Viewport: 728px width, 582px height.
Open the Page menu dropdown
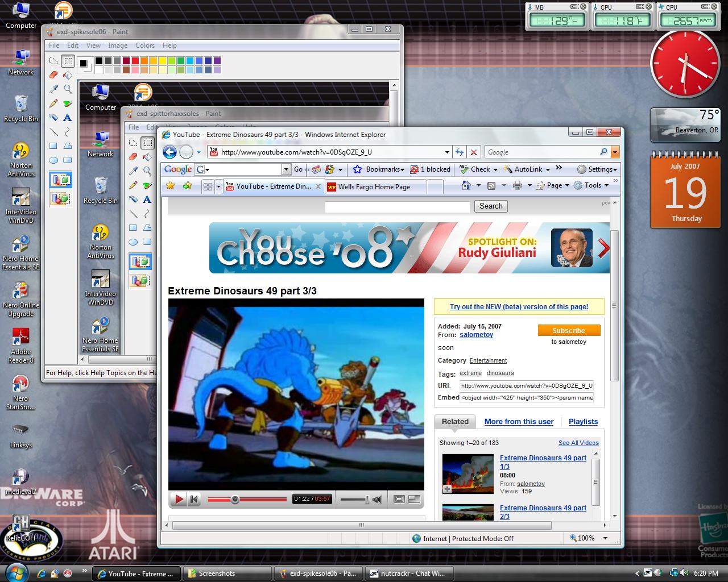pyautogui.click(x=553, y=185)
